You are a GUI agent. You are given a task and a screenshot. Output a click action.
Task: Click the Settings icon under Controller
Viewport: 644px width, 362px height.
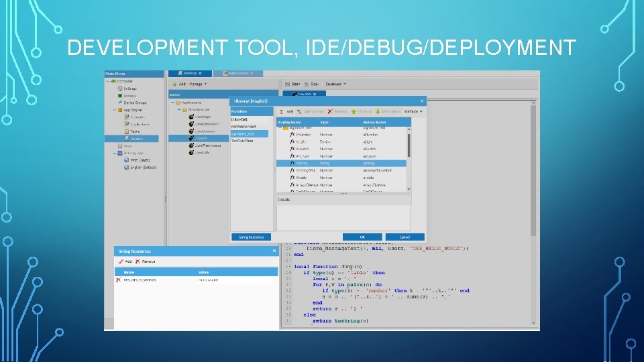coord(120,88)
